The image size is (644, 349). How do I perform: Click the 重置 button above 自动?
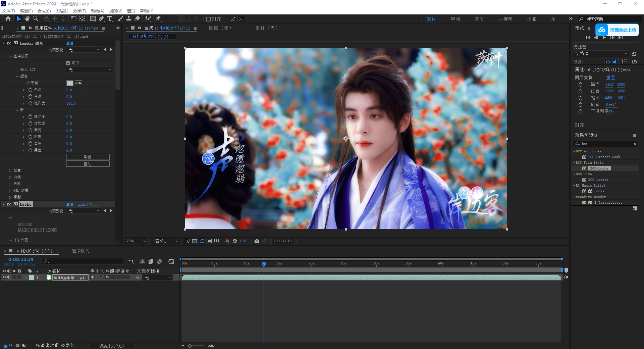click(x=88, y=157)
